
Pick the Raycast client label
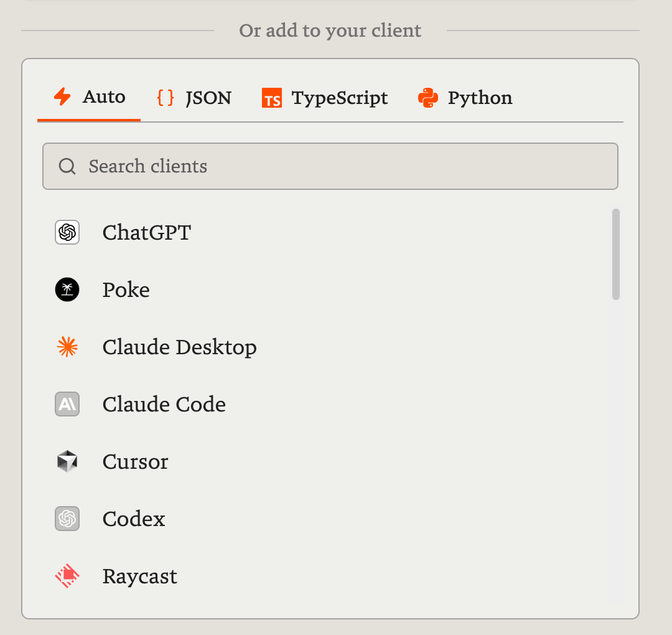pos(139,576)
